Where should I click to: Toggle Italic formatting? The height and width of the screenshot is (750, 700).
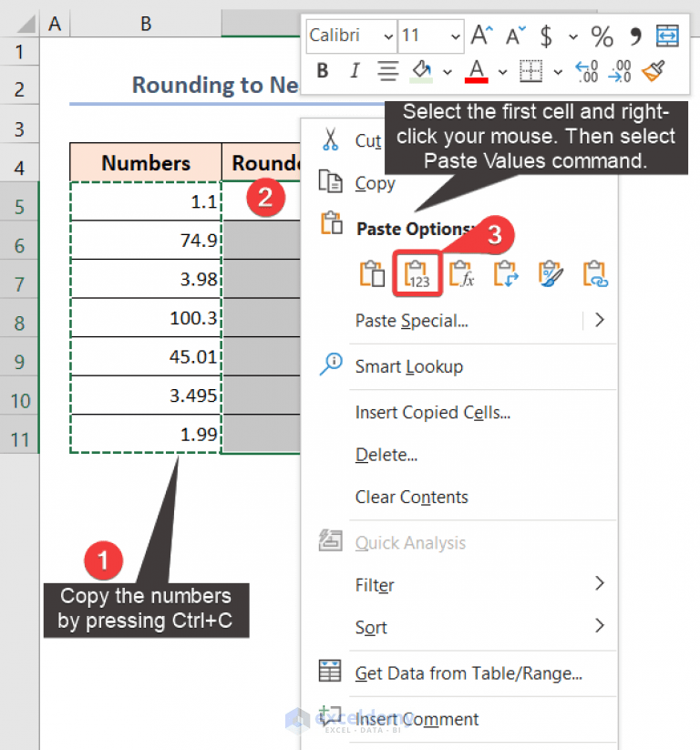355,71
